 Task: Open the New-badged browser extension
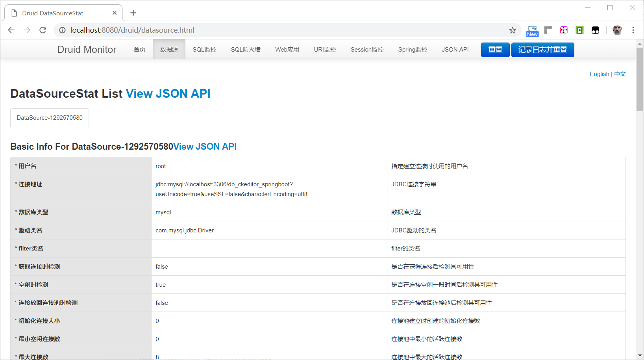tap(532, 31)
